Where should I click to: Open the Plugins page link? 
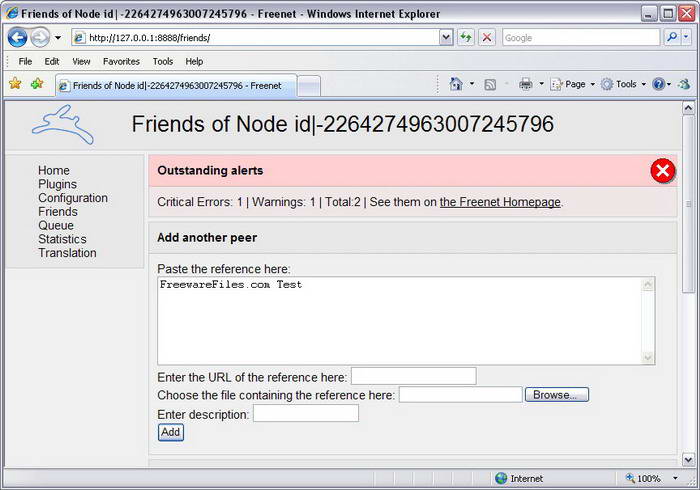57,184
